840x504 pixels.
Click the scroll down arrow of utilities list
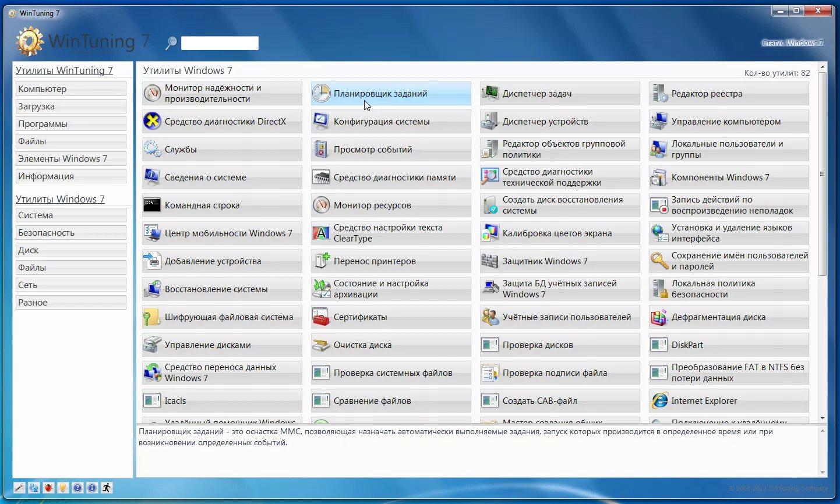pos(823,418)
